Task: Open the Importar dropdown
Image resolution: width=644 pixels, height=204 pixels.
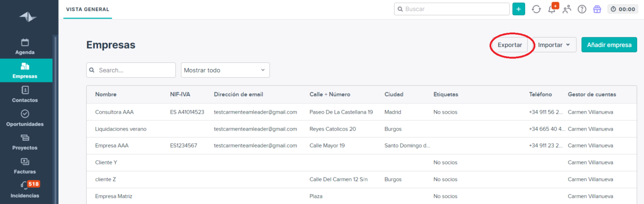Action: tap(554, 45)
